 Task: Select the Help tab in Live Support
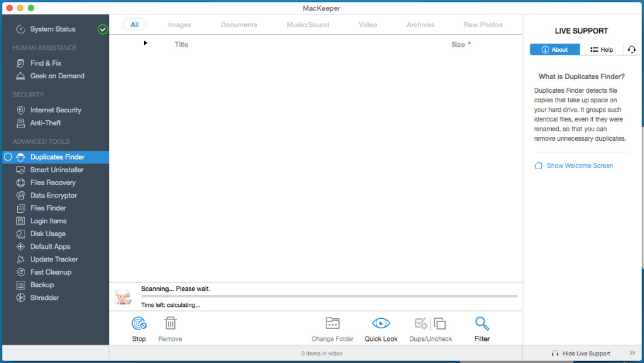point(602,50)
